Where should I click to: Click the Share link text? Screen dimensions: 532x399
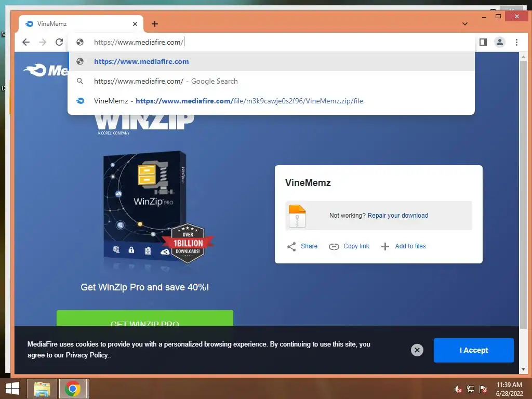309,246
